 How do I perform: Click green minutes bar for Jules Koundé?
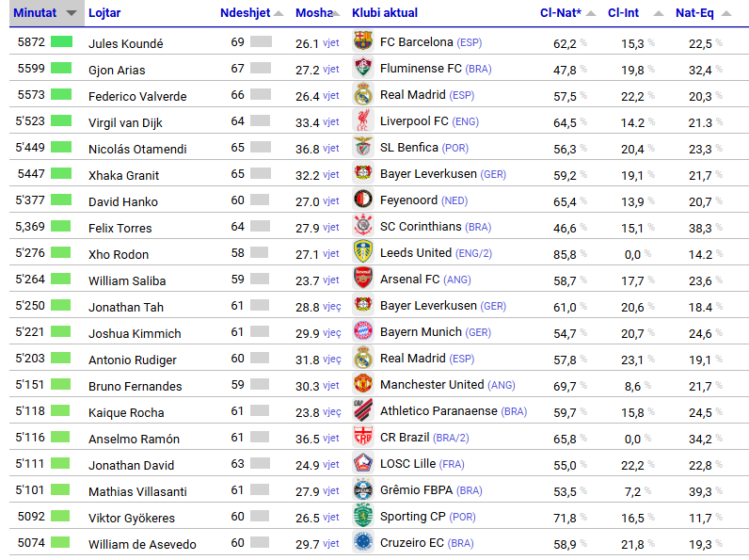[x=61, y=41]
